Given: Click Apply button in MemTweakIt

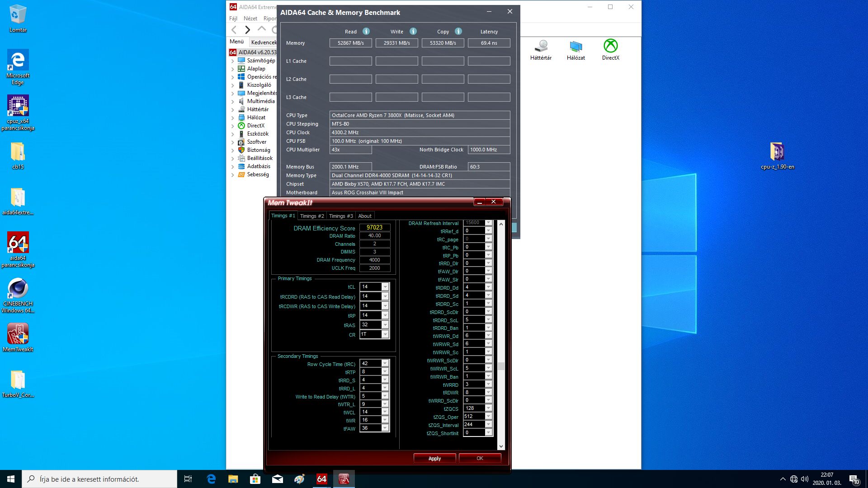Looking at the screenshot, I should pos(434,458).
